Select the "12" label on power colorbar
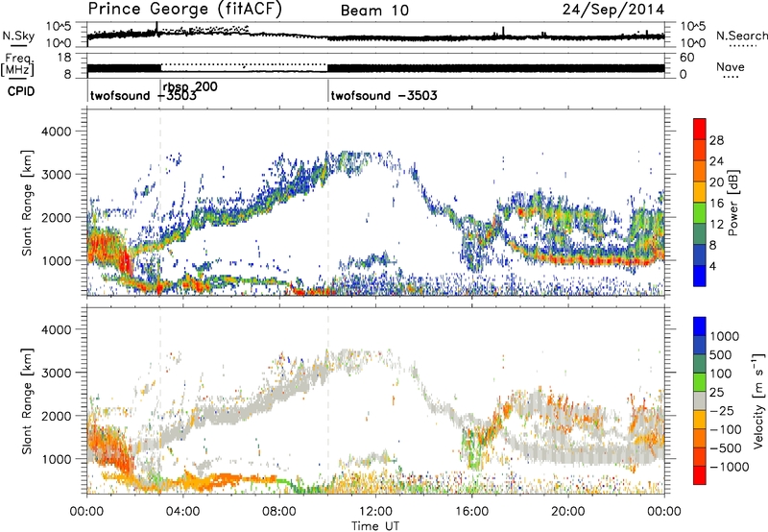Image resolution: width=768 pixels, height=532 pixels. pyautogui.click(x=716, y=225)
